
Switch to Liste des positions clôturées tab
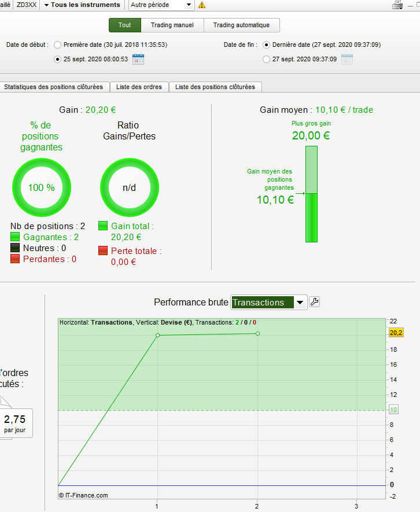(215, 87)
